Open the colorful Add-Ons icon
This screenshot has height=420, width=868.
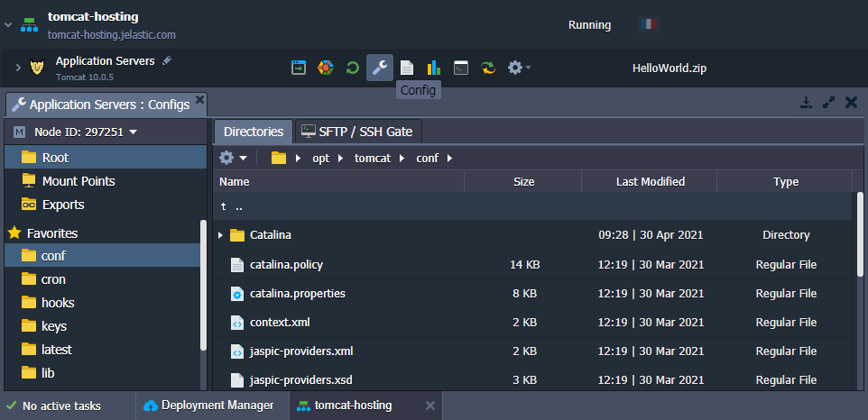[326, 68]
